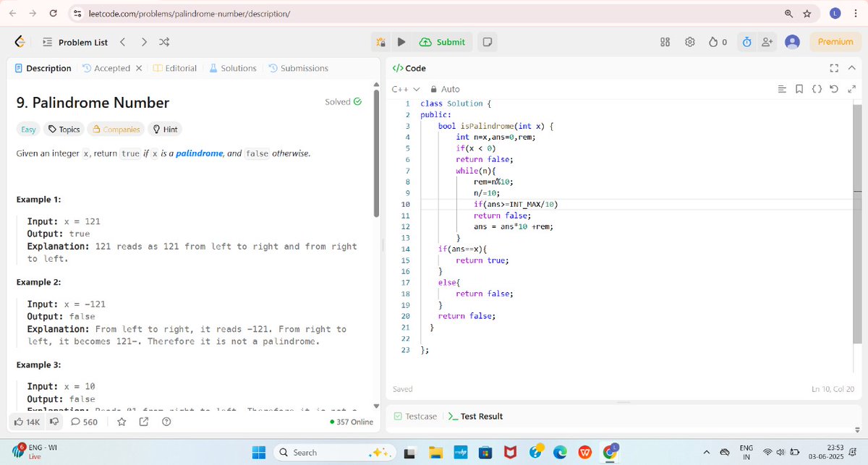Open the layout grid icon
This screenshot has height=465, width=868.
[665, 42]
